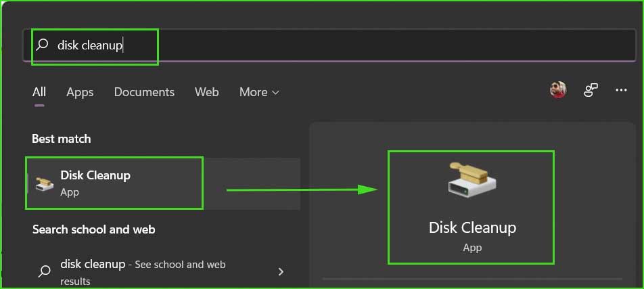The image size is (644, 289).
Task: Expand web result with right chevron arrow
Action: [x=281, y=271]
